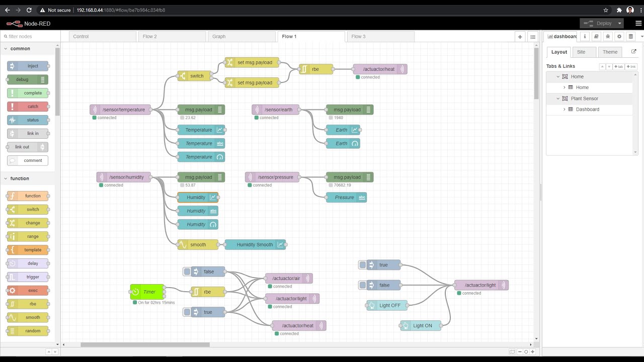Select the status node in the palette
Viewport: 644px width, 362px height.
tap(28, 120)
